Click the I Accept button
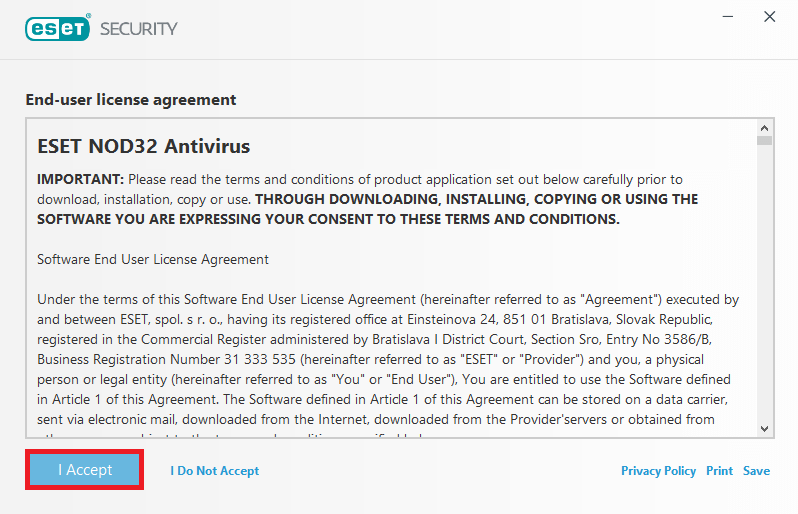This screenshot has height=514, width=798. click(x=84, y=470)
